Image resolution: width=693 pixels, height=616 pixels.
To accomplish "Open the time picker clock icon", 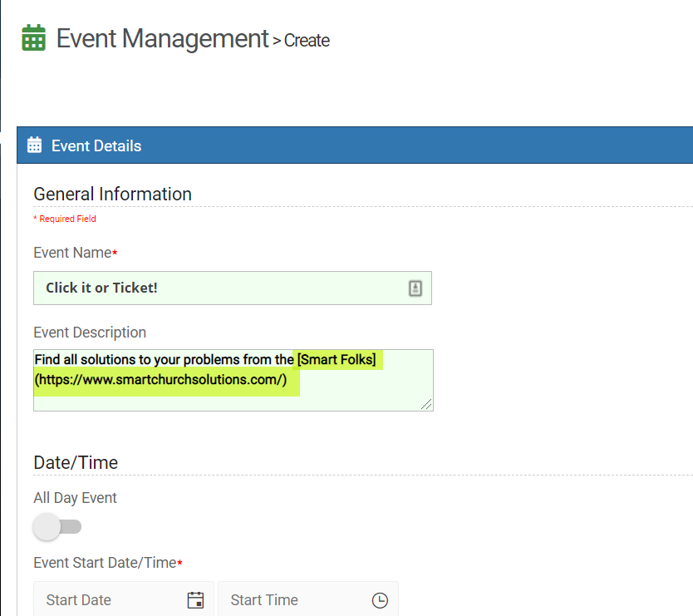I will [379, 600].
